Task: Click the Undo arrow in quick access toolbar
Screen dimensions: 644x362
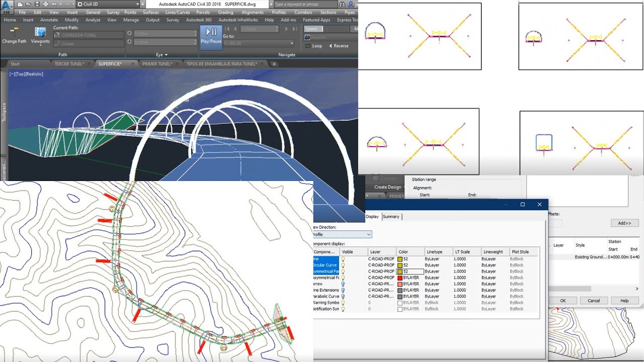Action: [x=54, y=4]
